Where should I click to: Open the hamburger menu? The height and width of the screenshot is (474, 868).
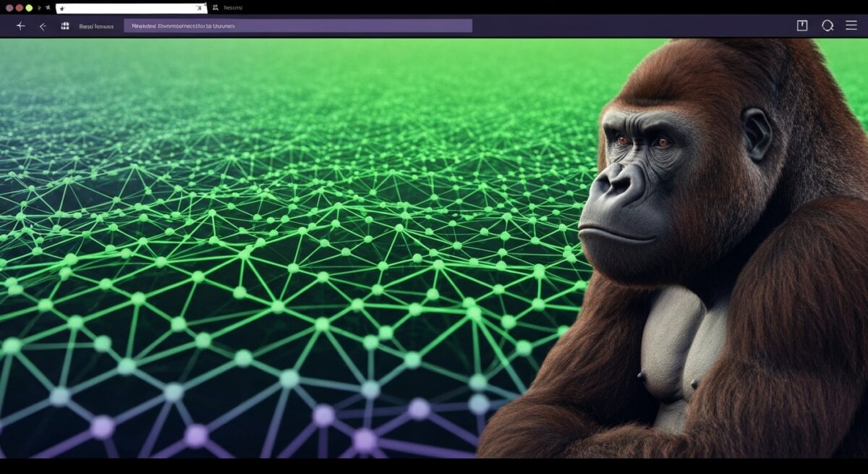click(851, 26)
